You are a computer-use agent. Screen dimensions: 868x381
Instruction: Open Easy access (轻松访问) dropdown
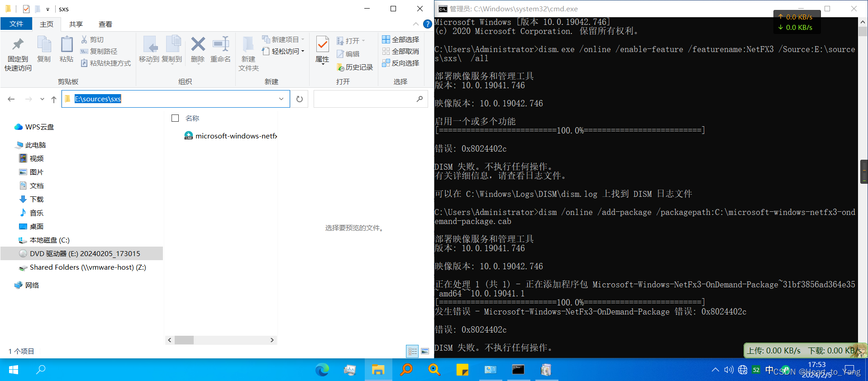point(283,52)
